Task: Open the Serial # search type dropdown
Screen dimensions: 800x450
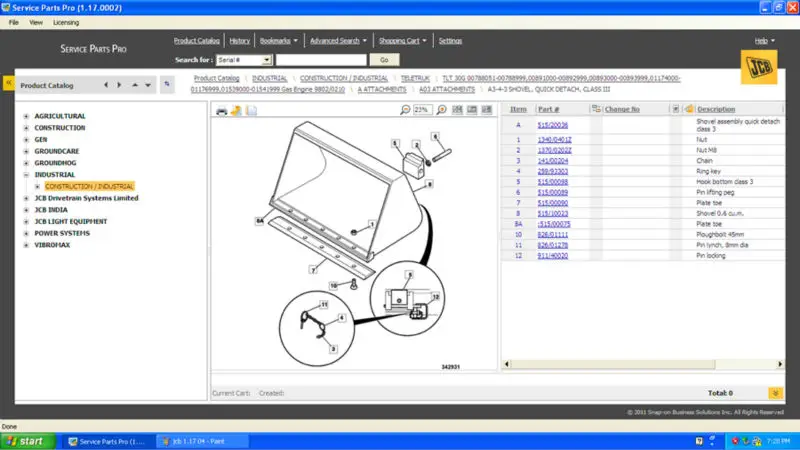Action: coord(266,60)
